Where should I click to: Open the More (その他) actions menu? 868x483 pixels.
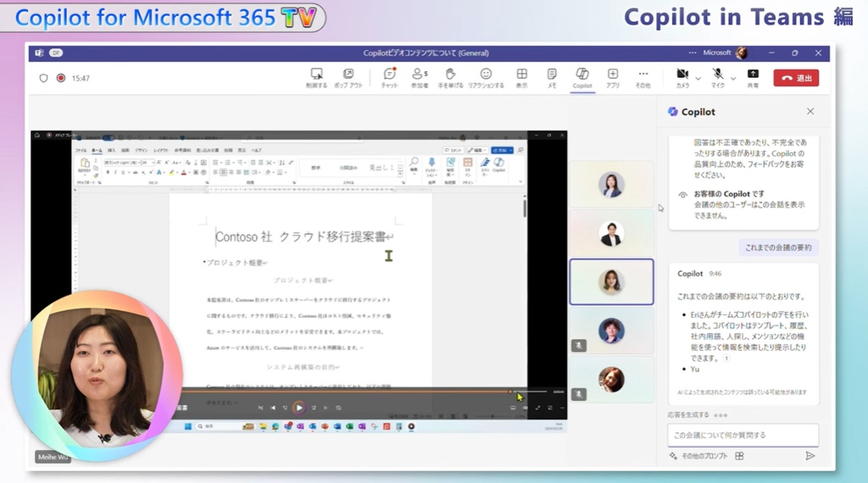tap(643, 78)
